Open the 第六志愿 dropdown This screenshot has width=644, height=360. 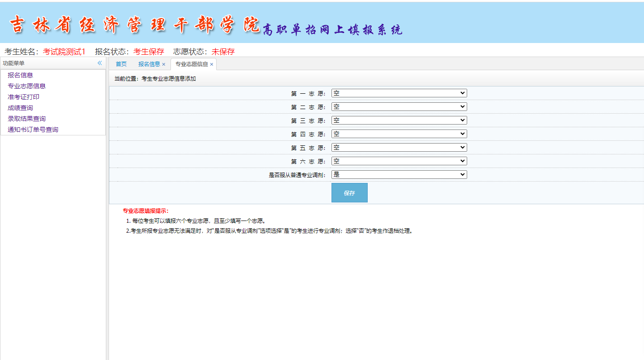pyautogui.click(x=399, y=161)
